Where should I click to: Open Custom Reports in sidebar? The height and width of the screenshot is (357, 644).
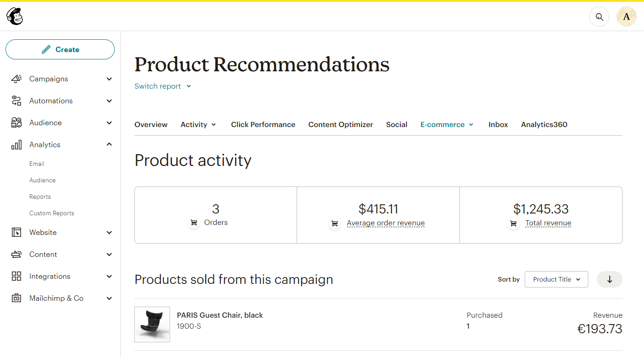tap(52, 213)
